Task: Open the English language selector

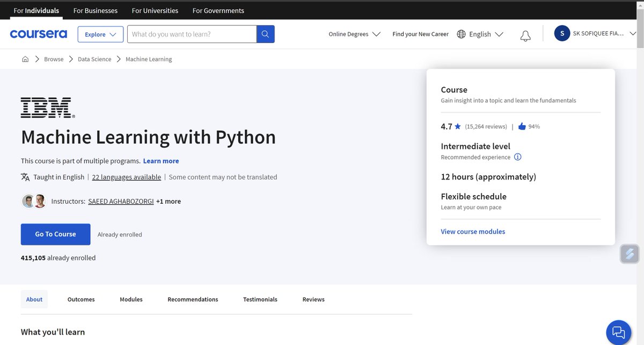Action: point(480,34)
